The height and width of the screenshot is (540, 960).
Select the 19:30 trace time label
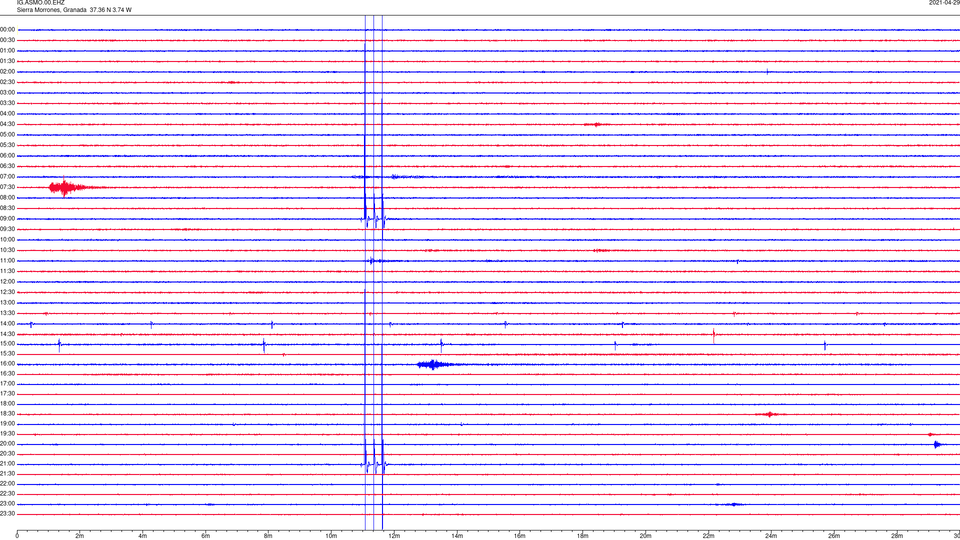click(x=7, y=433)
